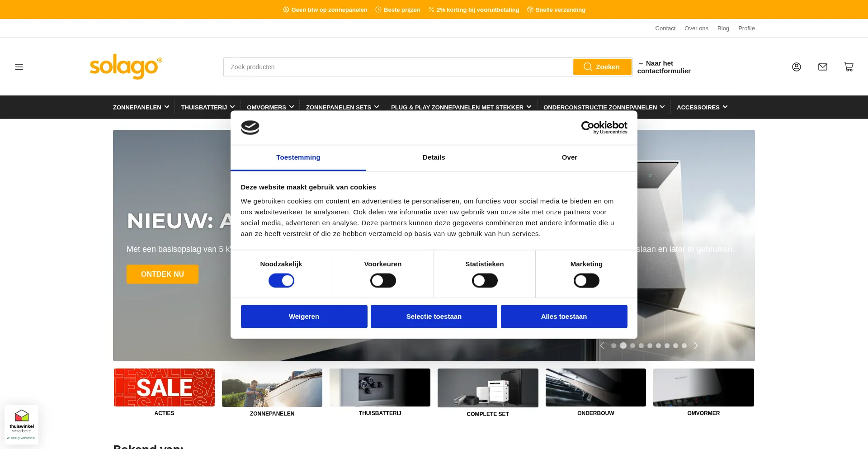Click the Solago logo

point(126,67)
